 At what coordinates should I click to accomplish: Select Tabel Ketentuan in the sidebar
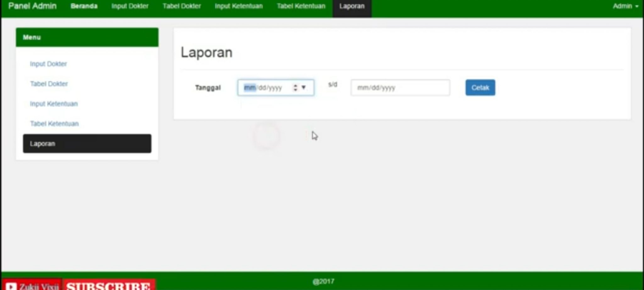[x=54, y=123]
